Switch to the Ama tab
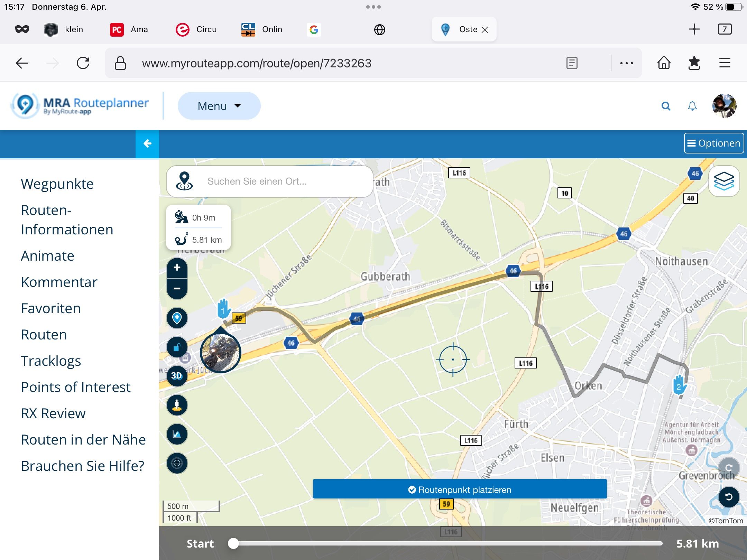Screen dimensions: 747x560 tap(129, 29)
